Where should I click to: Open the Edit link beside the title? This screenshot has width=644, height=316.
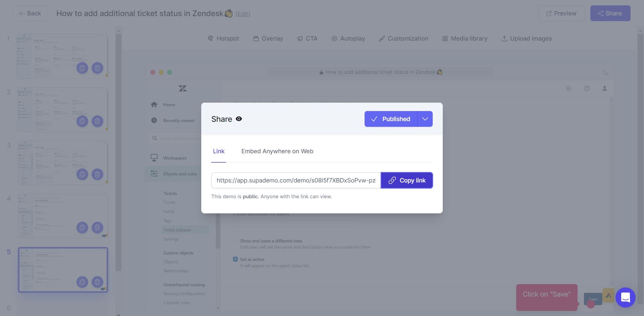click(x=242, y=14)
